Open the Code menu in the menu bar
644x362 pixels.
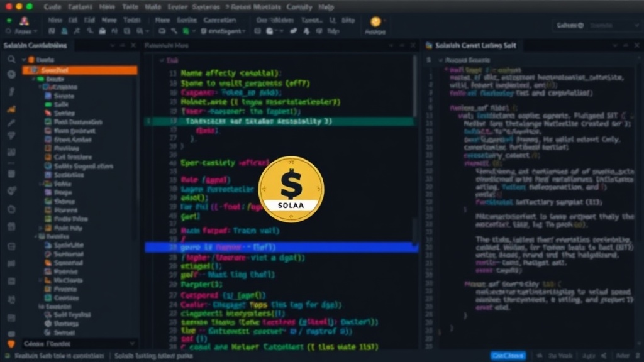[52, 7]
